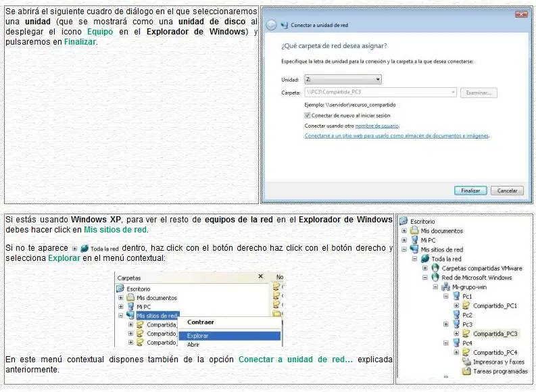Screen dimensions: 536x392
Task: Click the Compartido_PC4 shared folder icon
Action: 466,352
